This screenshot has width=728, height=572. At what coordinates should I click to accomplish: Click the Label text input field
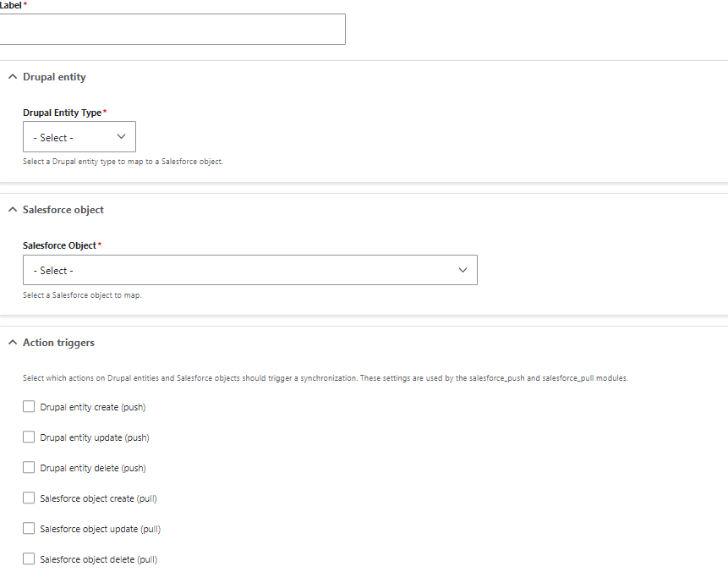click(x=172, y=30)
